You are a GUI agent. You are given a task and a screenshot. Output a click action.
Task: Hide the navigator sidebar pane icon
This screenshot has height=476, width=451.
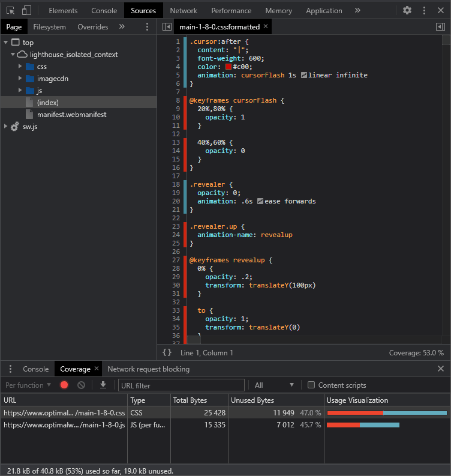[167, 27]
